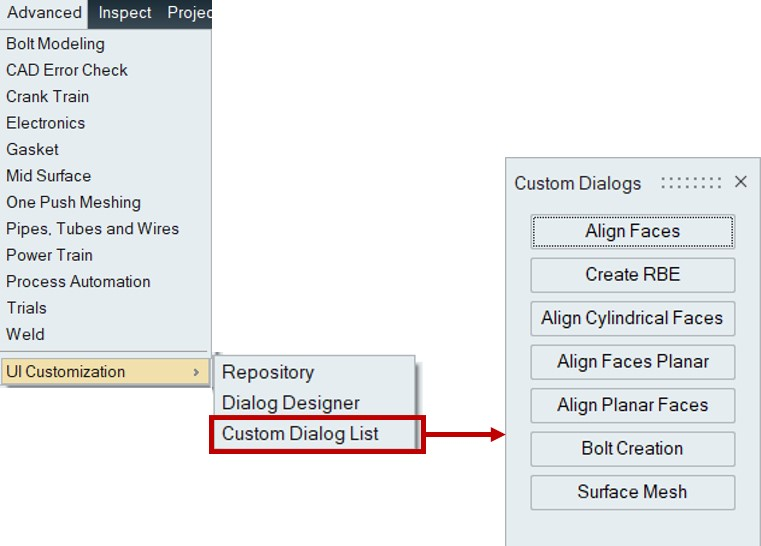Open the Advanced menu tab
This screenshot has height=546, width=761.
[44, 13]
